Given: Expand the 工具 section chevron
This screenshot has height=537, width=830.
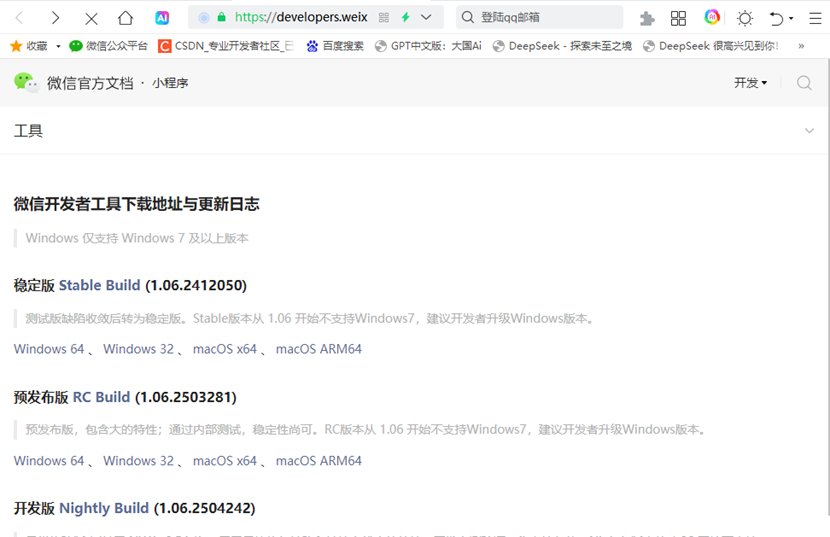Looking at the screenshot, I should point(809,131).
